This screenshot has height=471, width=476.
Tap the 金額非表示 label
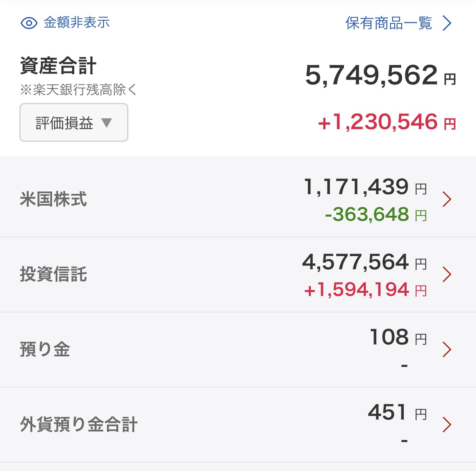(76, 23)
